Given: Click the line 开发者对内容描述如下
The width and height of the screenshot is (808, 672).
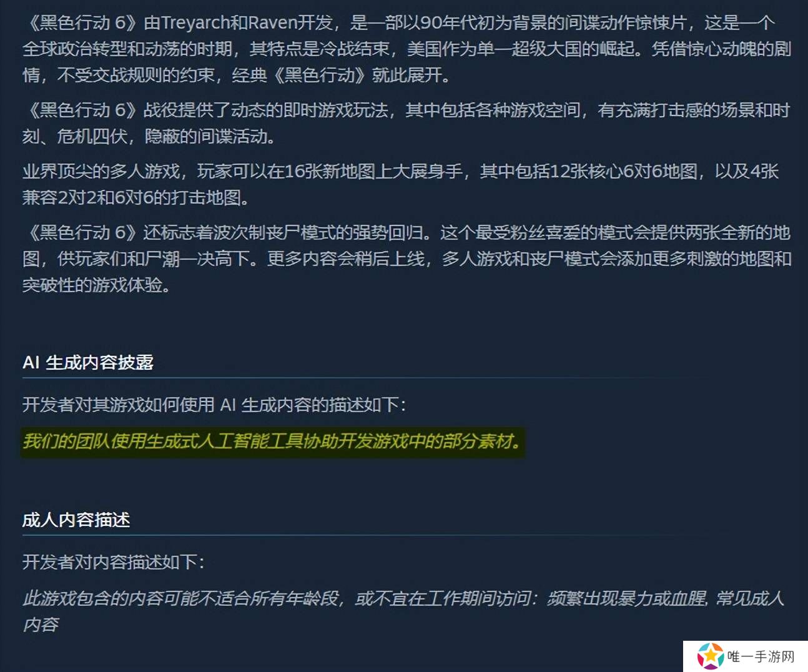Looking at the screenshot, I should [113, 562].
